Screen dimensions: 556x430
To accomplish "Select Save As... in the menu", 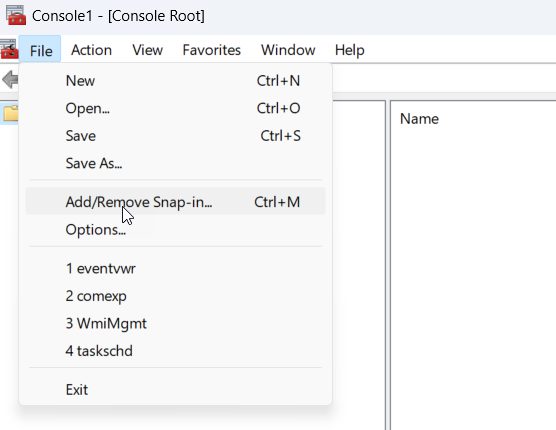I will [176, 163].
